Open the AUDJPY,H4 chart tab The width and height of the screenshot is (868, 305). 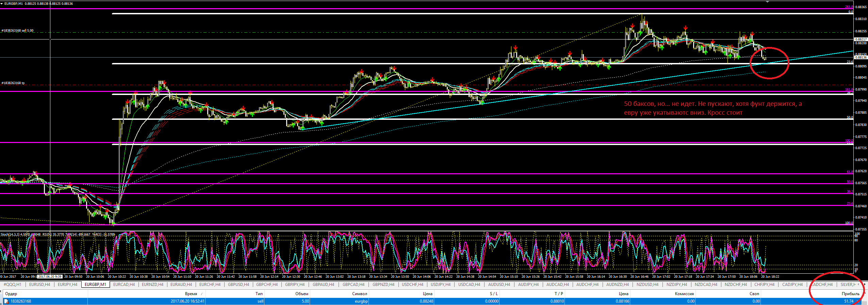point(528,285)
